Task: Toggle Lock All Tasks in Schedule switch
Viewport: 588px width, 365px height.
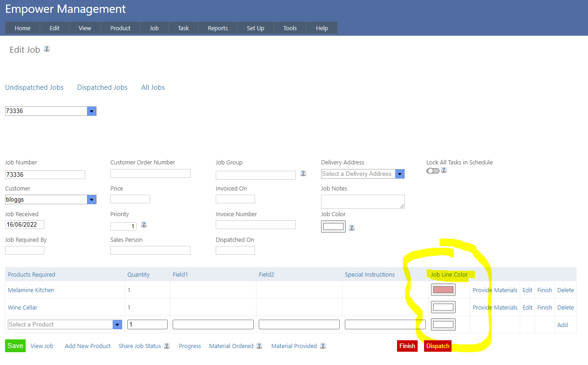Action: click(433, 171)
